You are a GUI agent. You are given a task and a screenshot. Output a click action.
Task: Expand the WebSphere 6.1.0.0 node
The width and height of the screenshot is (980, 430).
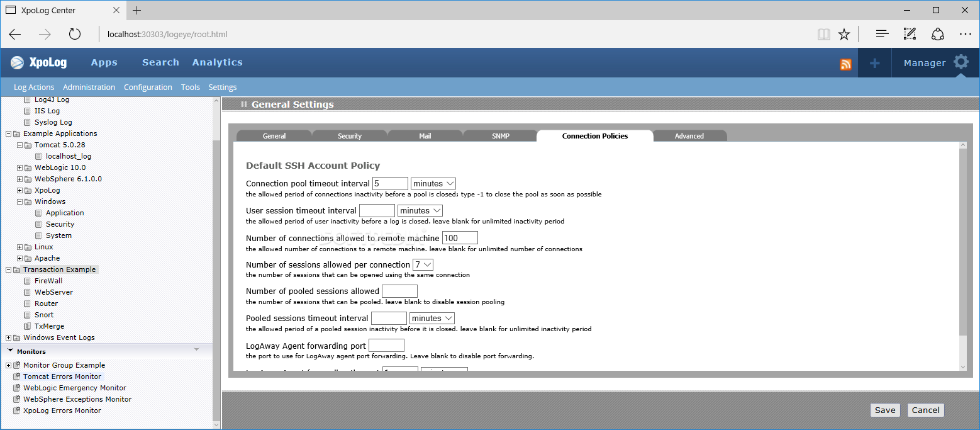[19, 179]
